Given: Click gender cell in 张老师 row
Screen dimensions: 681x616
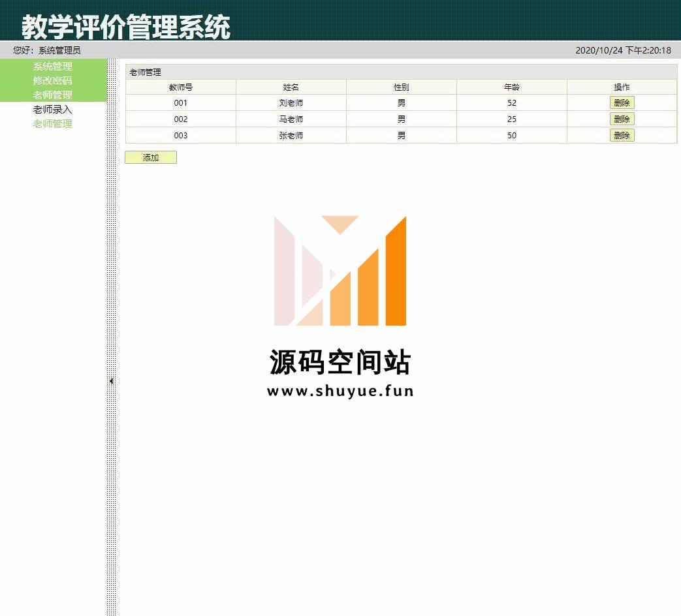Looking at the screenshot, I should tap(402, 136).
